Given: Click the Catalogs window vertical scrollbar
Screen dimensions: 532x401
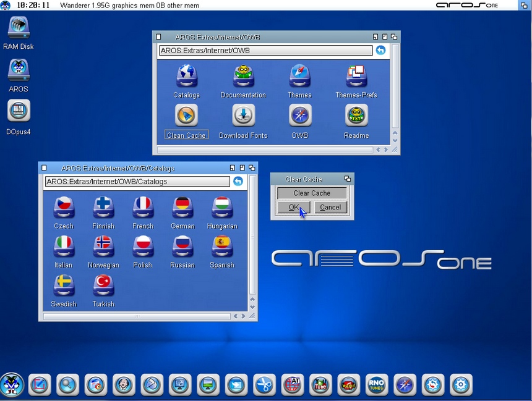Looking at the screenshot, I should [x=252, y=235].
